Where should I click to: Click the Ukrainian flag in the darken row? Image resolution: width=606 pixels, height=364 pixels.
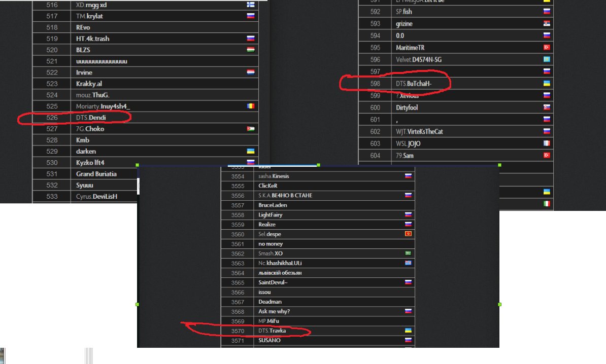tap(250, 151)
